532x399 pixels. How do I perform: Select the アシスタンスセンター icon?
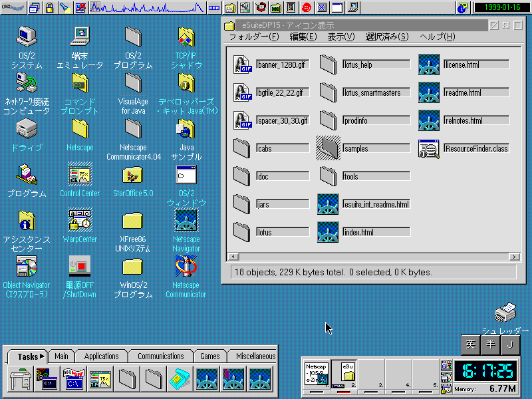(27, 221)
